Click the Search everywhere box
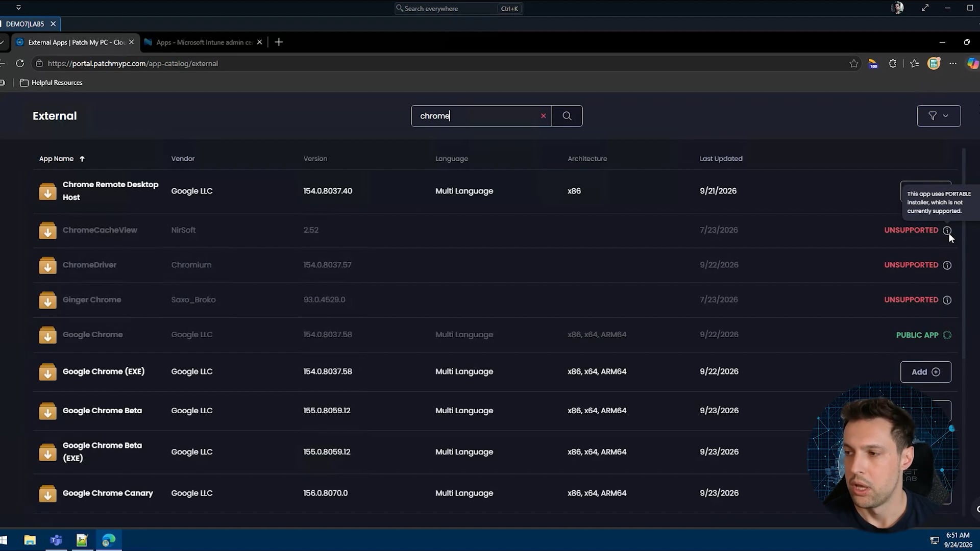 click(x=458, y=8)
